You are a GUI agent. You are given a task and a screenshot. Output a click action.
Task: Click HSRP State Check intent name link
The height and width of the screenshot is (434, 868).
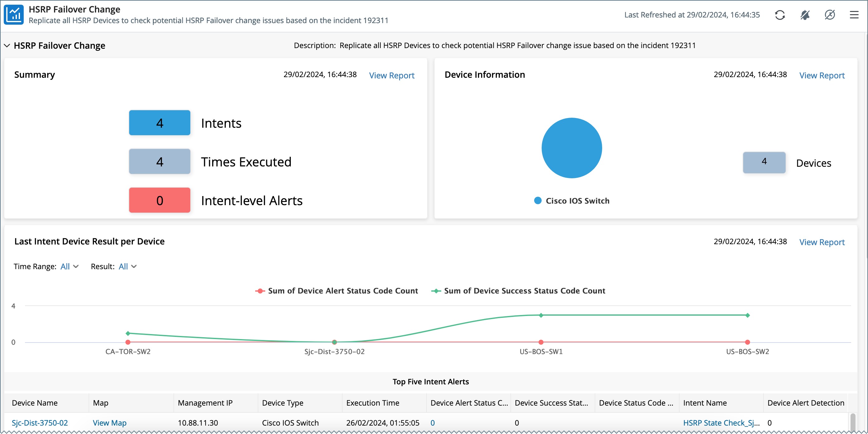(721, 422)
